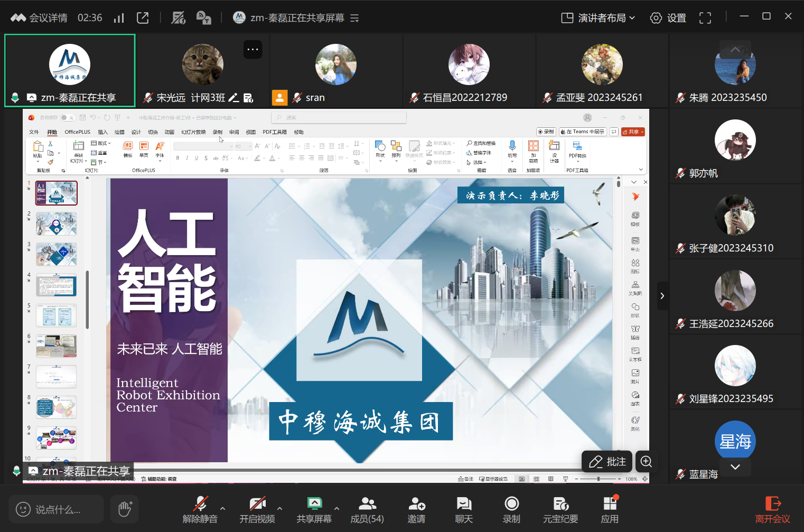This screenshot has width=804, height=532.
Task: Click the PowerPoint zoom slider in status bar
Action: [599, 479]
